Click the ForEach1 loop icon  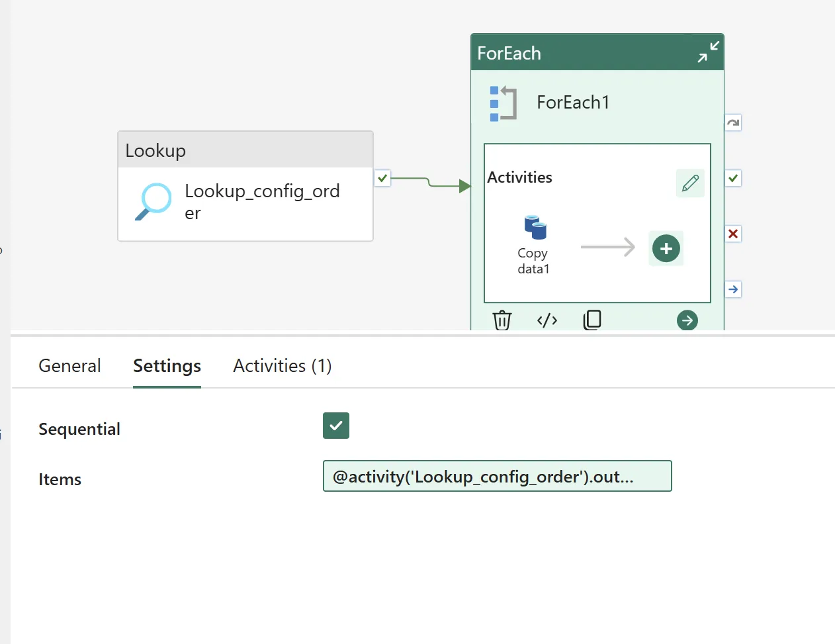[x=503, y=103]
